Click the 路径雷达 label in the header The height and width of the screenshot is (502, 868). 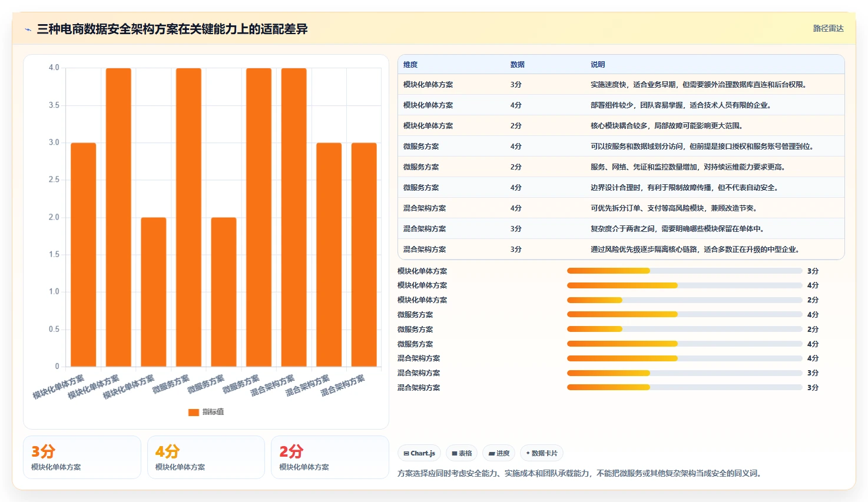[x=828, y=28]
